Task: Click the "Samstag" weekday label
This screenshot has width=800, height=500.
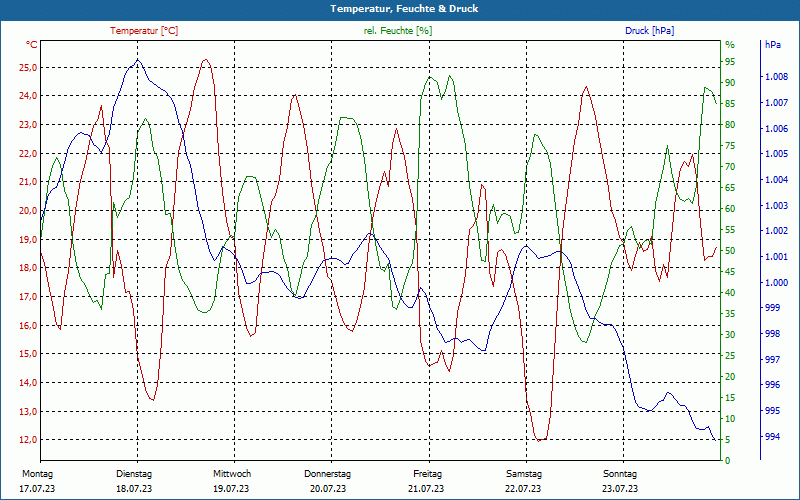Action: [x=524, y=474]
